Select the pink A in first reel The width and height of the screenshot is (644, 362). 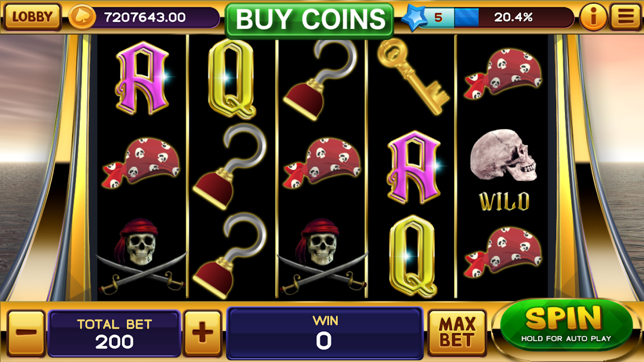click(x=142, y=78)
